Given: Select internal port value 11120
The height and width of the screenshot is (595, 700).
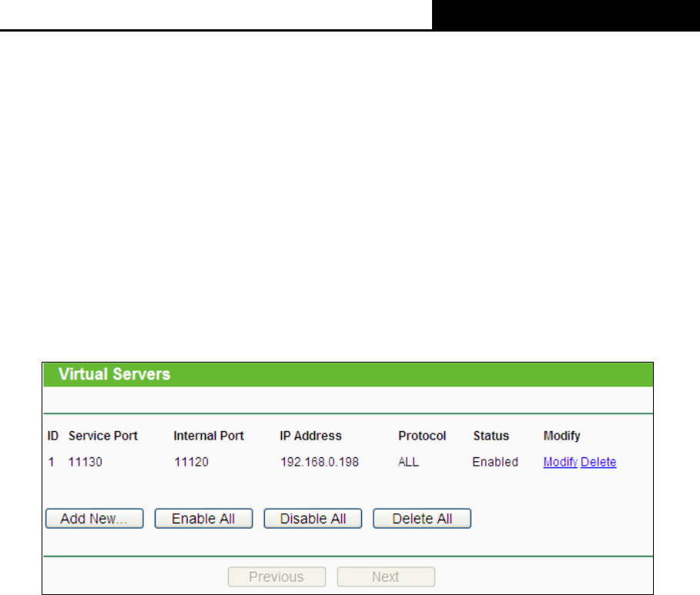Looking at the screenshot, I should click(191, 462).
